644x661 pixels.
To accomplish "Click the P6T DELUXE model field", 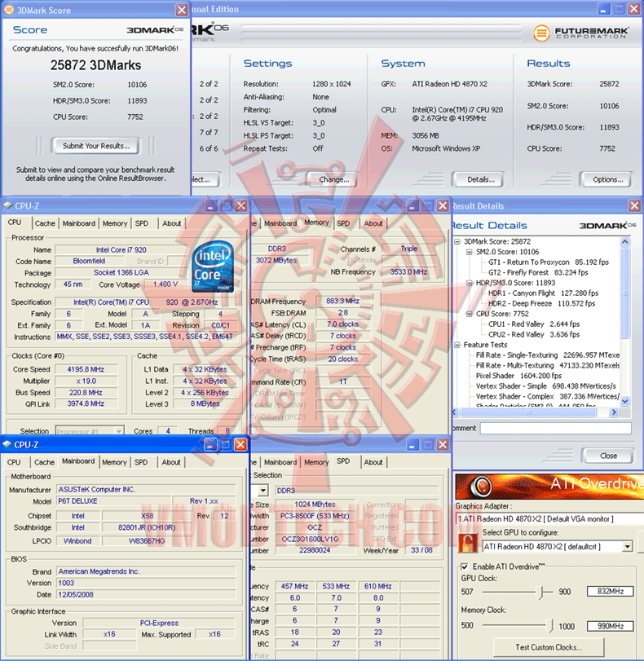I will 114,500.
